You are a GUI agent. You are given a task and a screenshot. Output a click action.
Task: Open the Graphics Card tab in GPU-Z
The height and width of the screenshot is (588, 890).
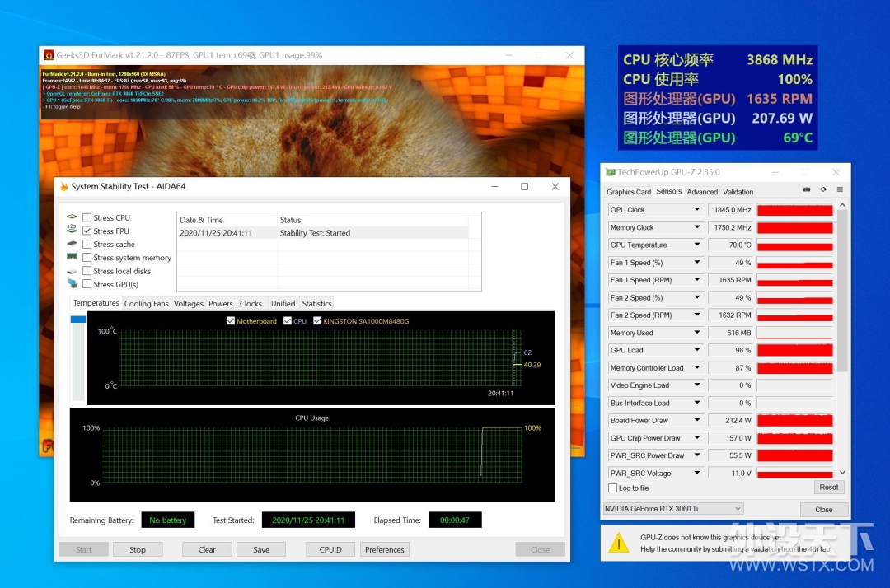point(628,192)
